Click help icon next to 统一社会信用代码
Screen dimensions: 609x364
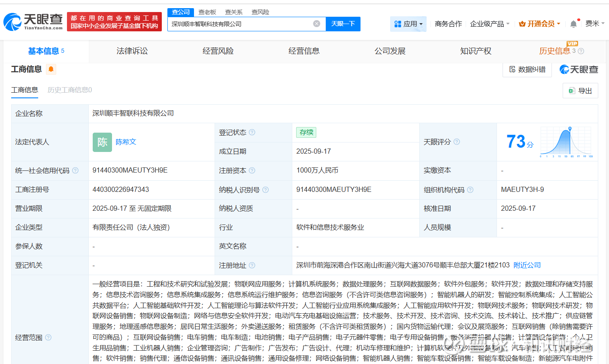click(76, 170)
